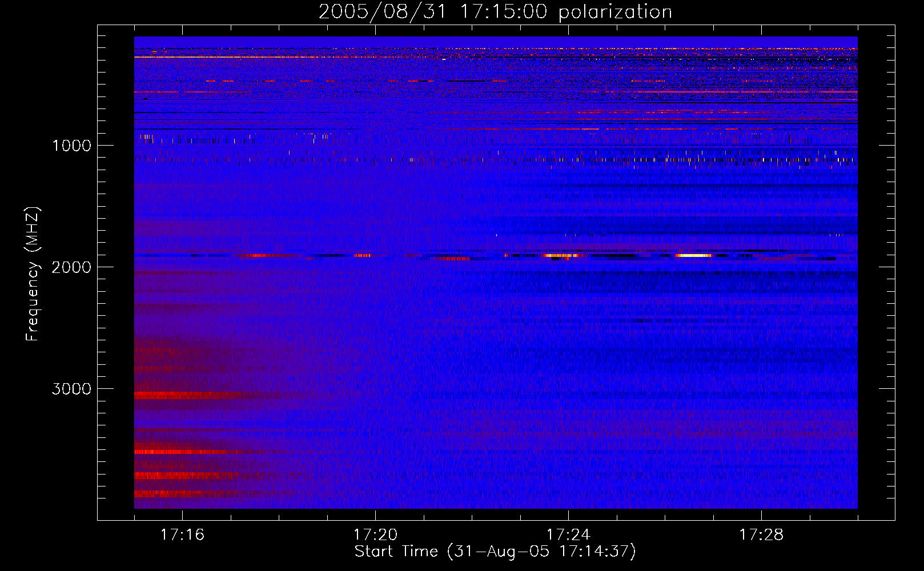Click the 17:24 time tick label
924x571 pixels.
tap(568, 535)
